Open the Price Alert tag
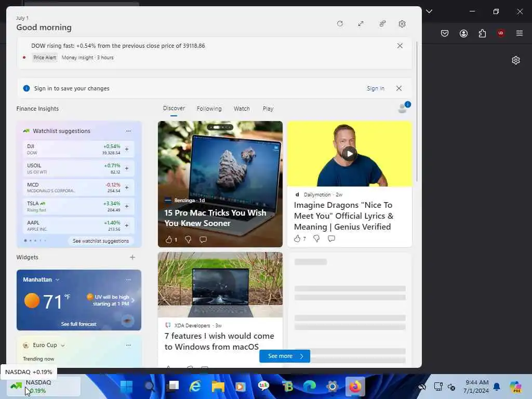The height and width of the screenshot is (399, 532). click(45, 58)
